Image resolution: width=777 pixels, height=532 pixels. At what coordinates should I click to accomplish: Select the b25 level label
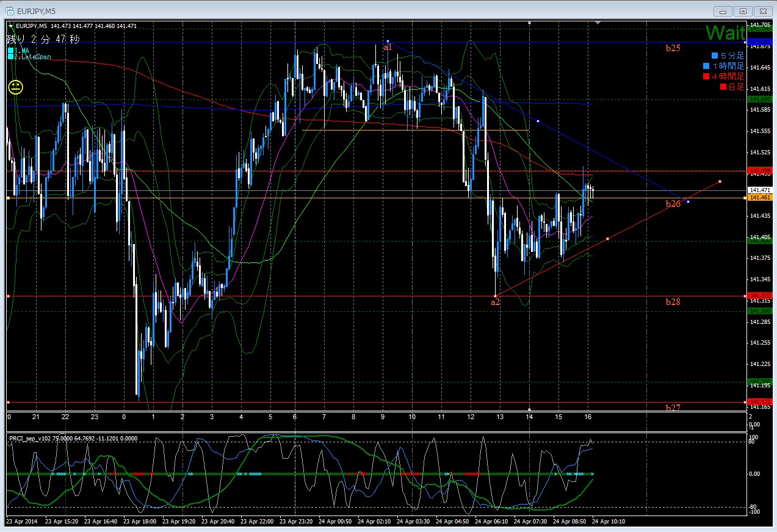click(673, 47)
